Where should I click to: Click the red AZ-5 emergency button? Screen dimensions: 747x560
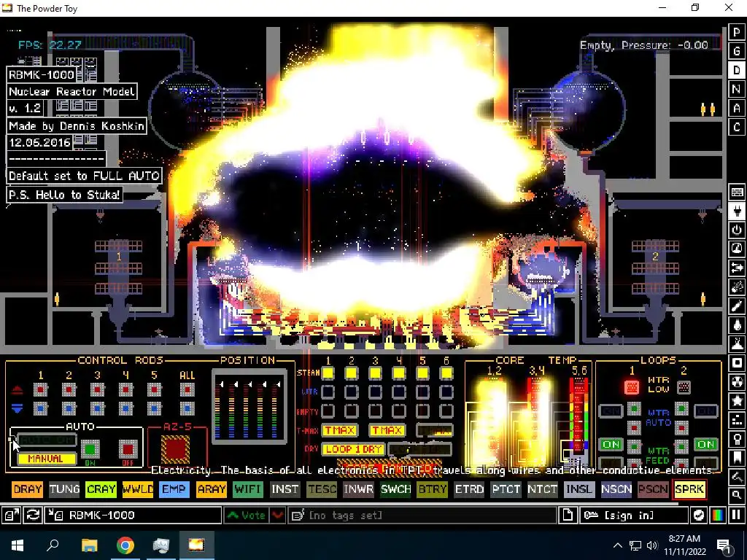pyautogui.click(x=175, y=448)
